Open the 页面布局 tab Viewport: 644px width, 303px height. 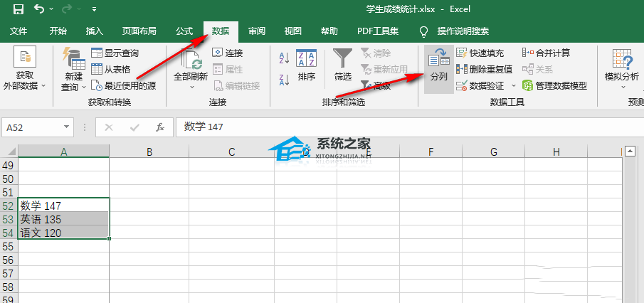(139, 31)
